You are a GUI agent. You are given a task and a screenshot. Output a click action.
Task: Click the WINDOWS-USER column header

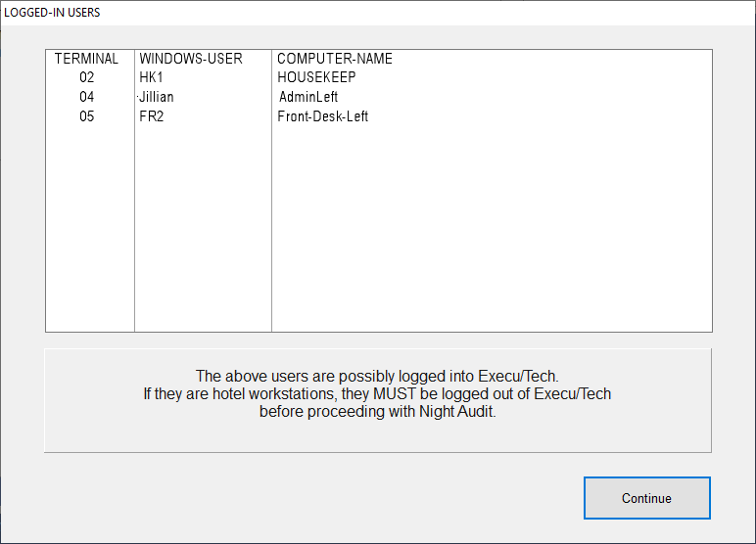190,59
